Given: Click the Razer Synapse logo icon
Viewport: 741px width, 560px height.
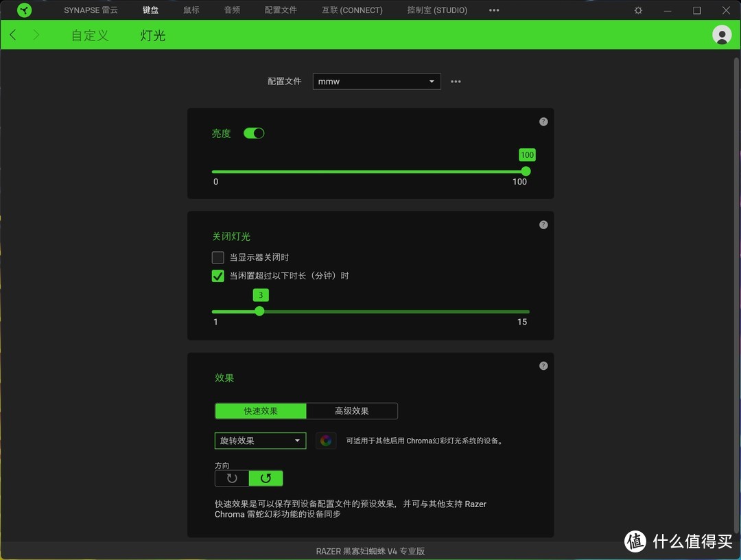Looking at the screenshot, I should click(24, 10).
